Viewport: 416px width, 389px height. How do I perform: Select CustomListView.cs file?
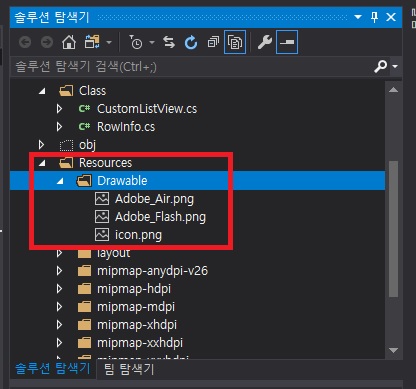[x=147, y=109]
